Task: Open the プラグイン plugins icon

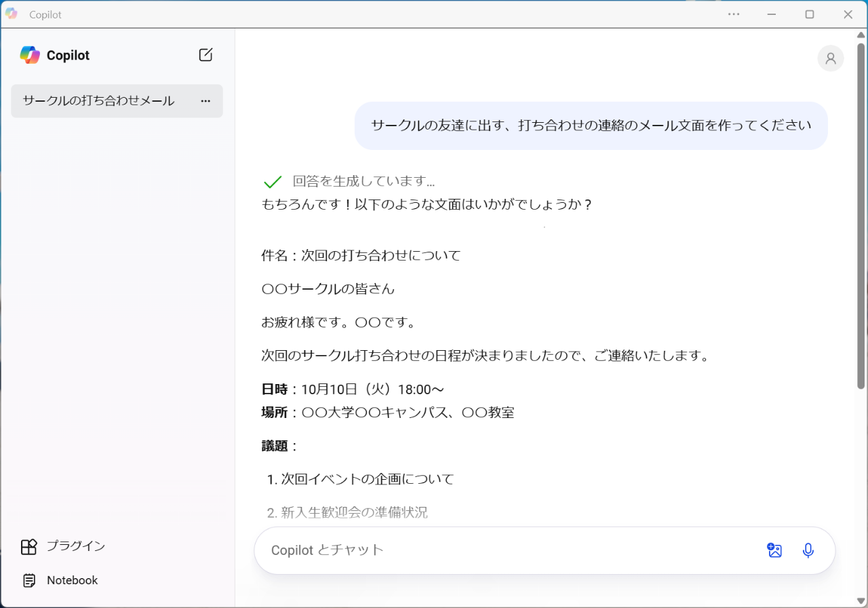Action: pos(28,546)
